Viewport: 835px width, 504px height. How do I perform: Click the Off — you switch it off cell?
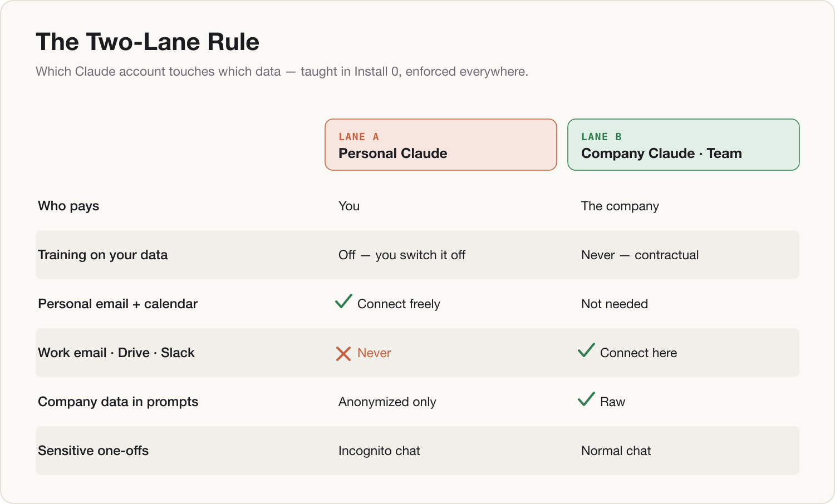click(402, 255)
